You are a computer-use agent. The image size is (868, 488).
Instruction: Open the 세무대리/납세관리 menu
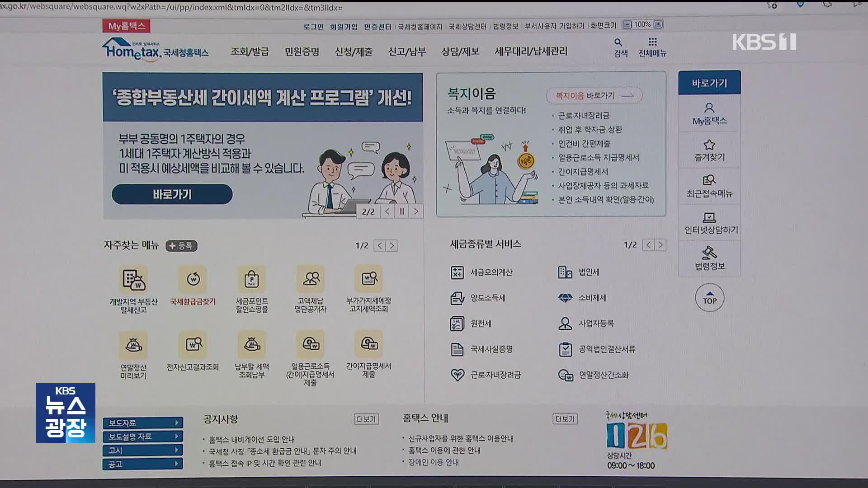pos(531,51)
